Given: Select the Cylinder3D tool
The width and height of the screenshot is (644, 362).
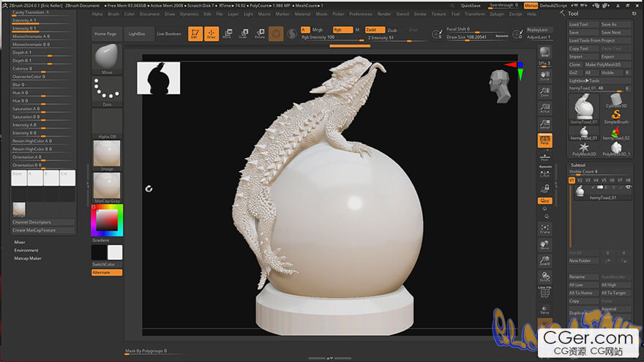Looking at the screenshot, I should 615,101.
